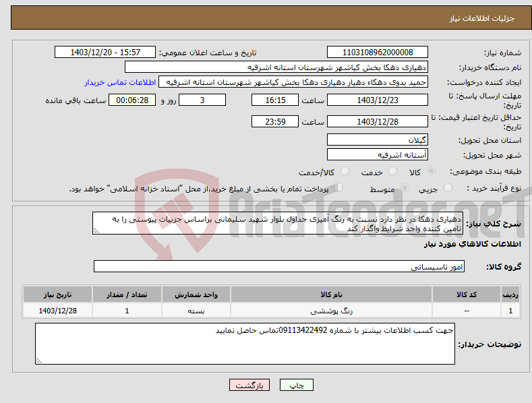Image resolution: width=532 pixels, height=403 pixels.
Task: Click the quantity cell showing 1
Action: [x=127, y=311]
